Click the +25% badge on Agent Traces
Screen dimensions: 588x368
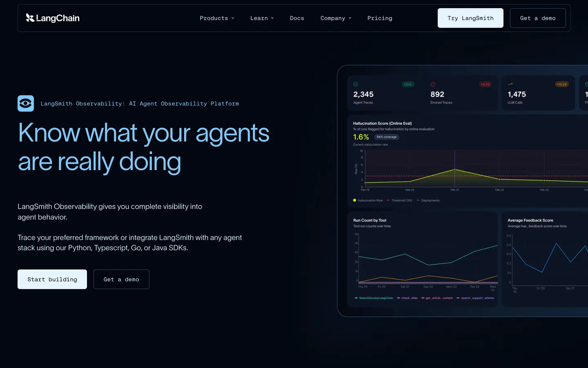(x=408, y=85)
